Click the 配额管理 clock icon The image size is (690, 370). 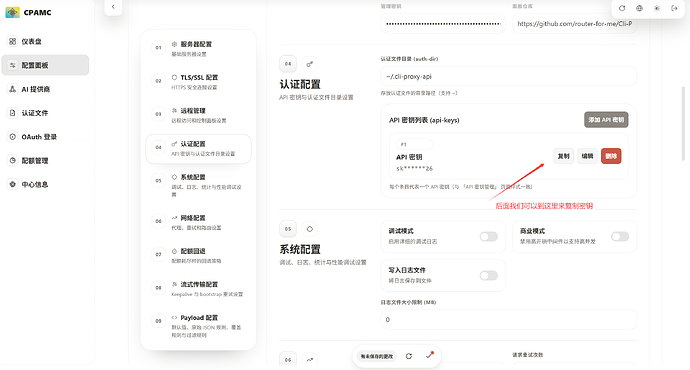coord(12,161)
